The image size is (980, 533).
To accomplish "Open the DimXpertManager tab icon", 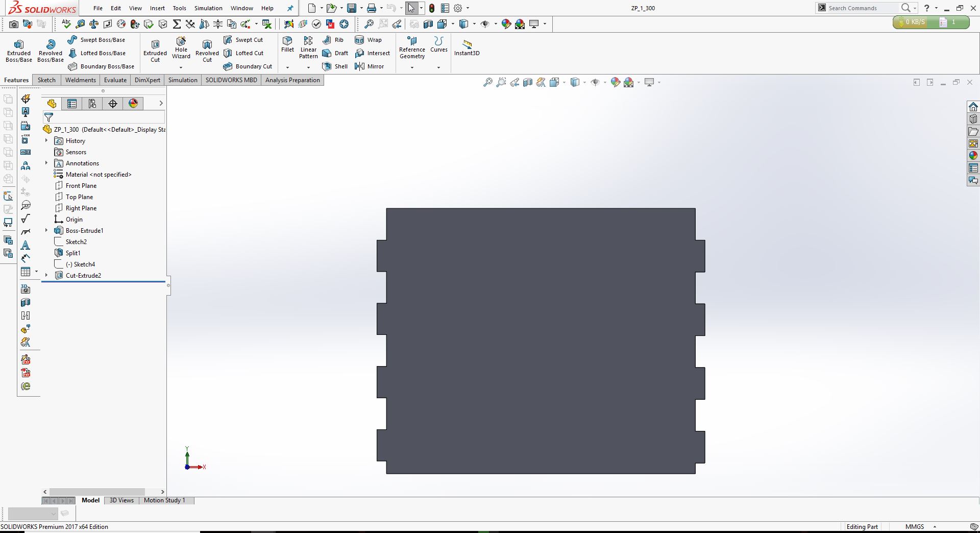I will point(113,104).
